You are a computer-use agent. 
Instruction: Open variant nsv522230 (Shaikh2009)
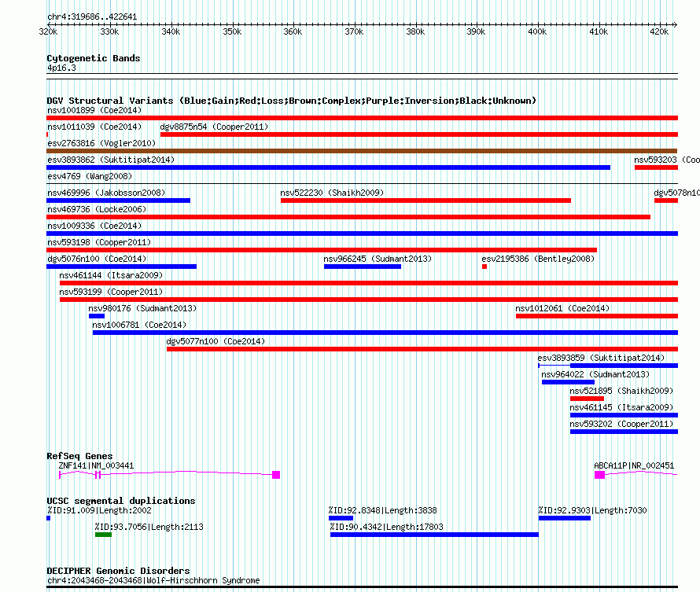tap(332, 193)
